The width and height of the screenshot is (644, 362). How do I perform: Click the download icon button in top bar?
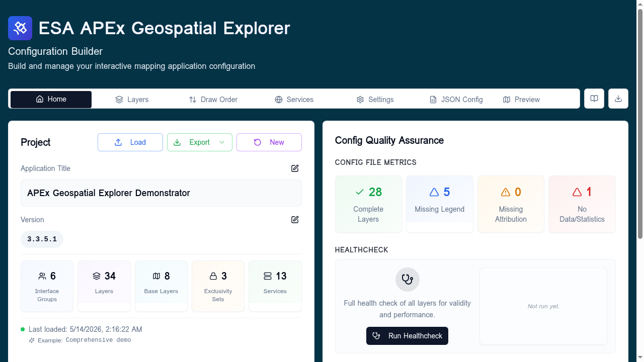pyautogui.click(x=618, y=99)
